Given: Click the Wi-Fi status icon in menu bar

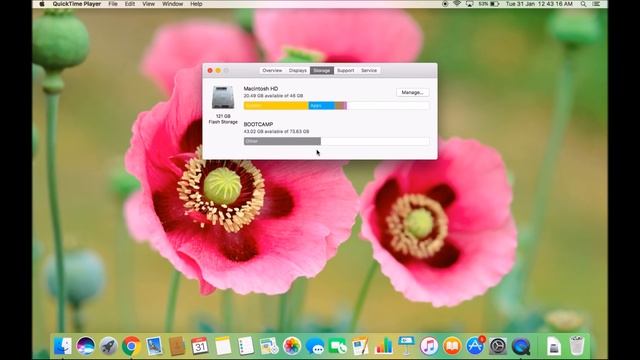Looking at the screenshot, I should [457, 4].
